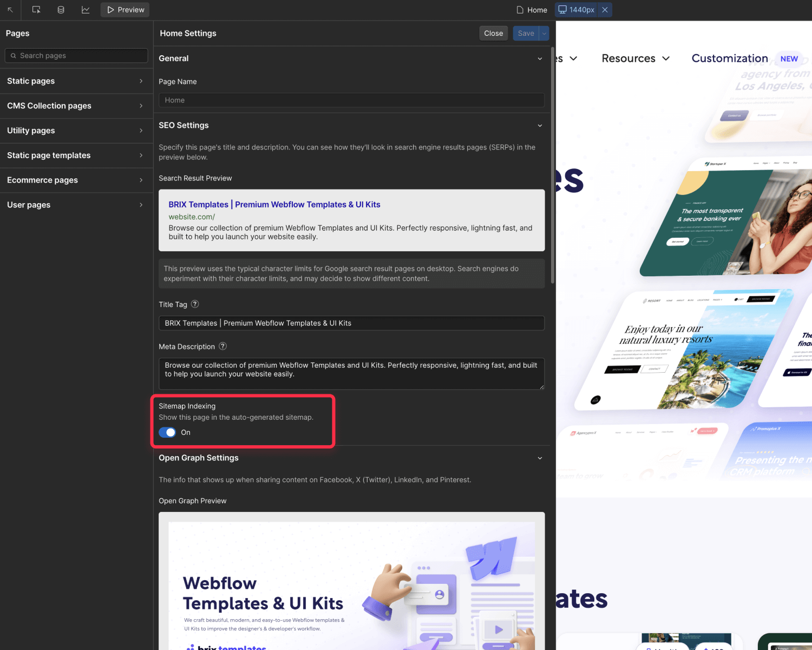812x650 pixels.
Task: Expand Ecommerce pages section
Action: [76, 180]
